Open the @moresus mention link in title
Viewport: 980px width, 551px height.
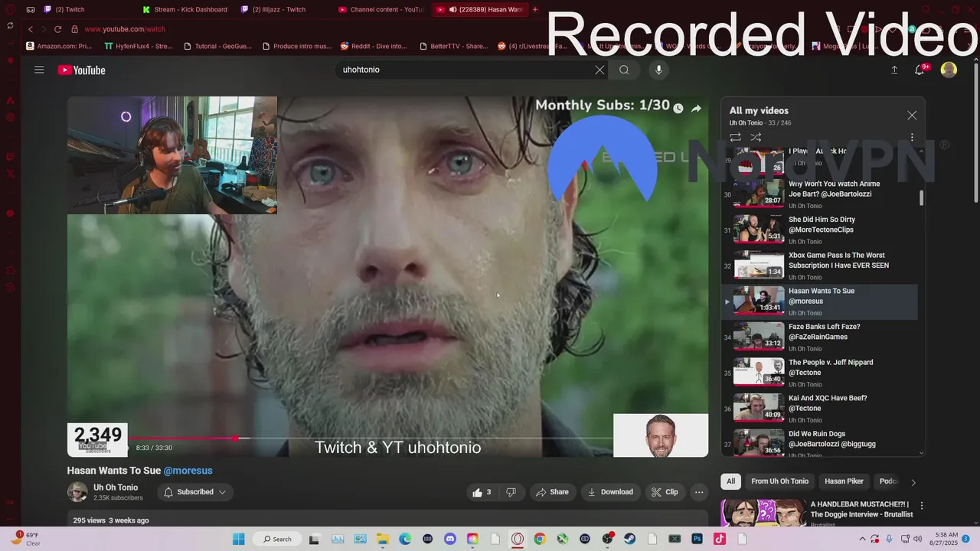point(188,471)
